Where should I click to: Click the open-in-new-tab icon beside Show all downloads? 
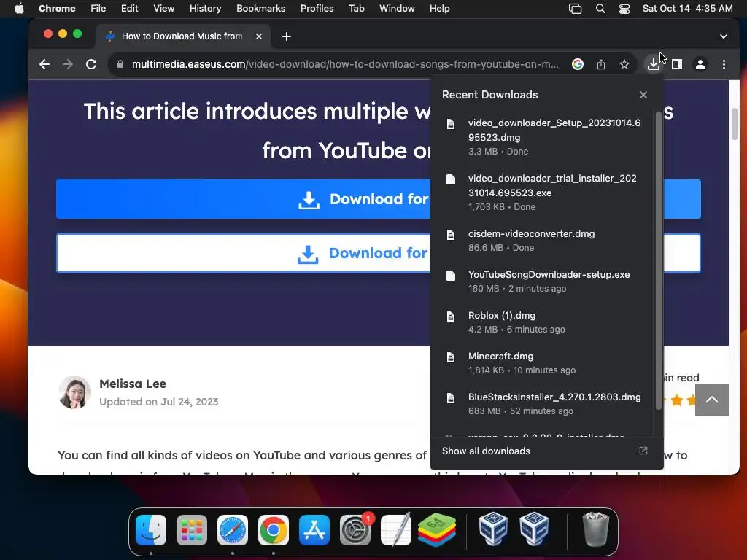(643, 451)
